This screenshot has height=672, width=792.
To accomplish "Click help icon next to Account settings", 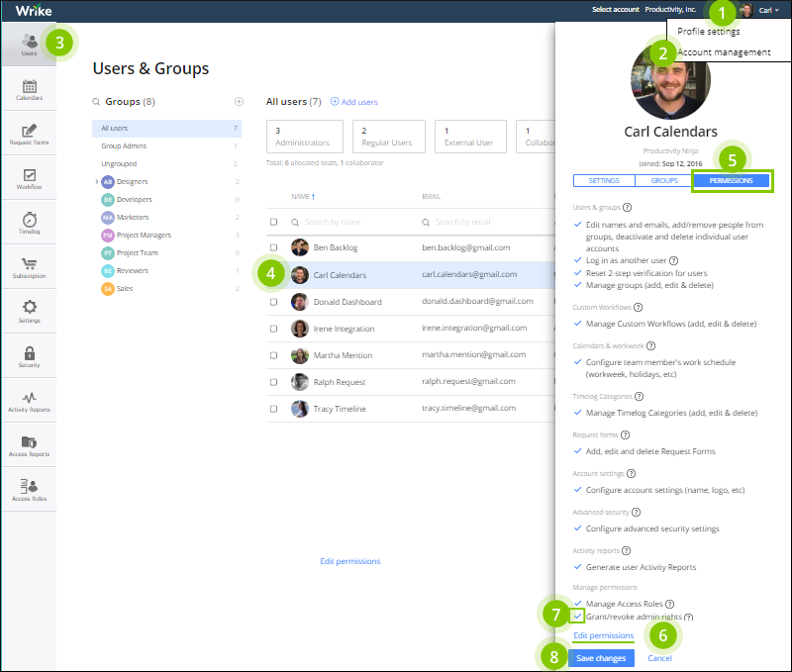I will tap(631, 474).
